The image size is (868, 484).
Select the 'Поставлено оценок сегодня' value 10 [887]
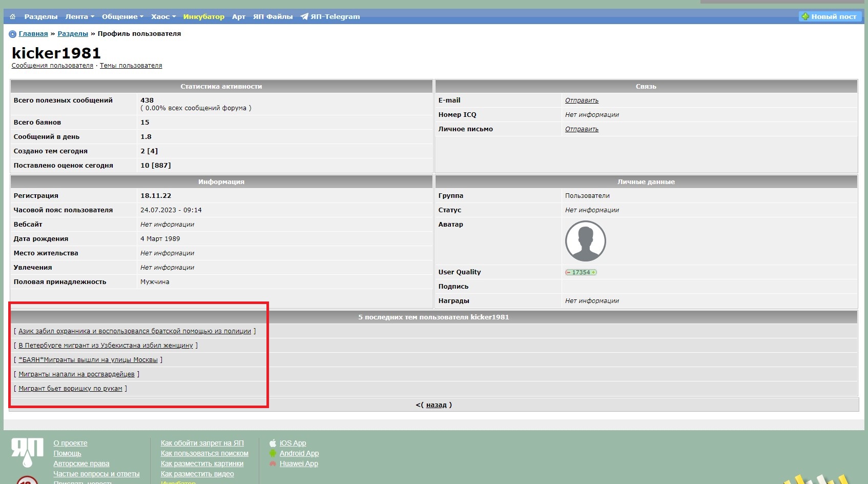coord(156,166)
